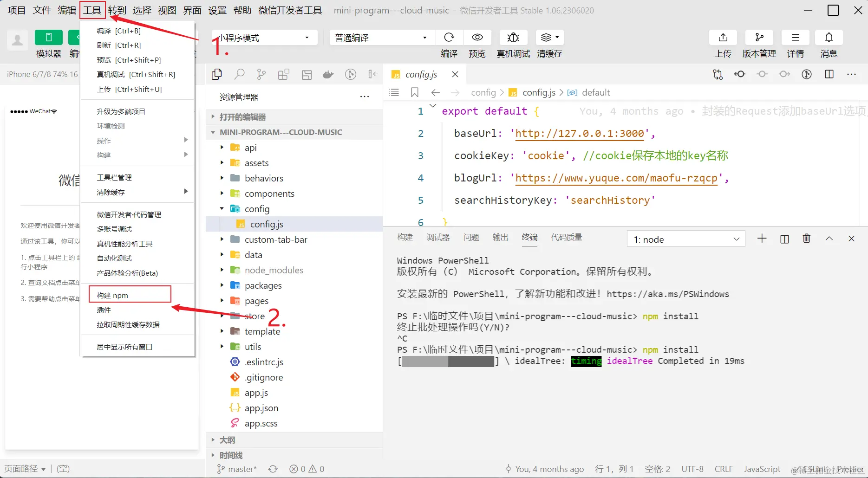
Task: Open the extensions blocks icon
Action: pyautogui.click(x=284, y=74)
